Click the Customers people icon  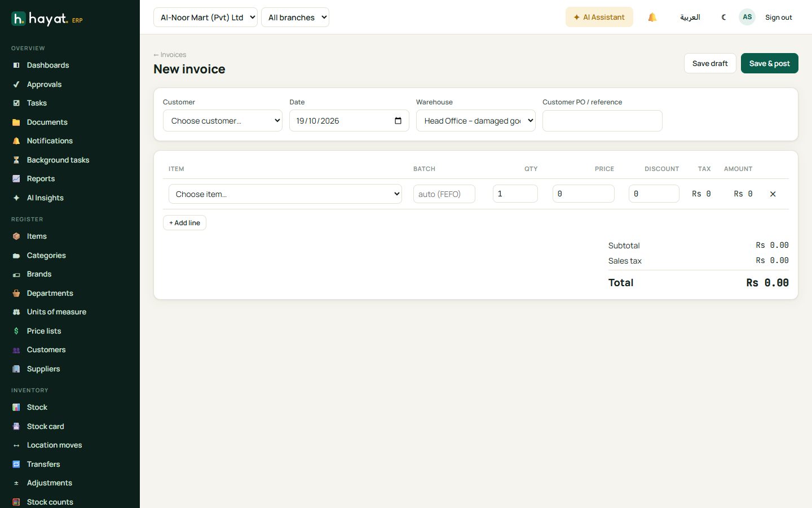pos(16,350)
